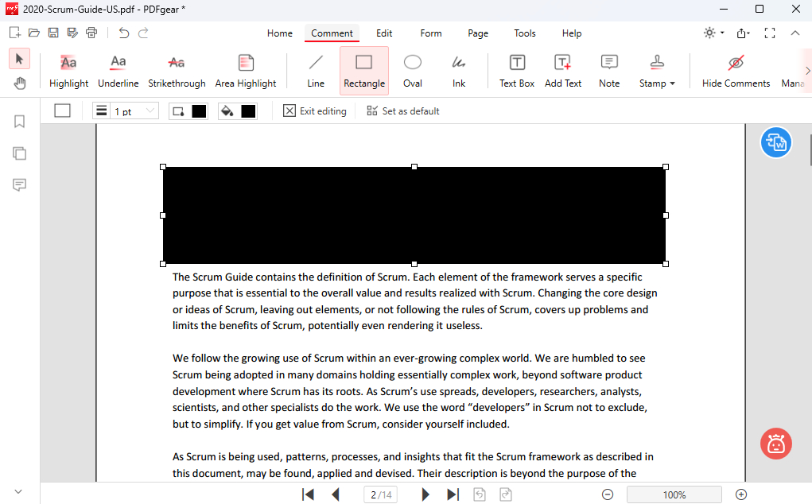Expand the Stamp dropdown
The width and height of the screenshot is (812, 504).
(x=657, y=71)
